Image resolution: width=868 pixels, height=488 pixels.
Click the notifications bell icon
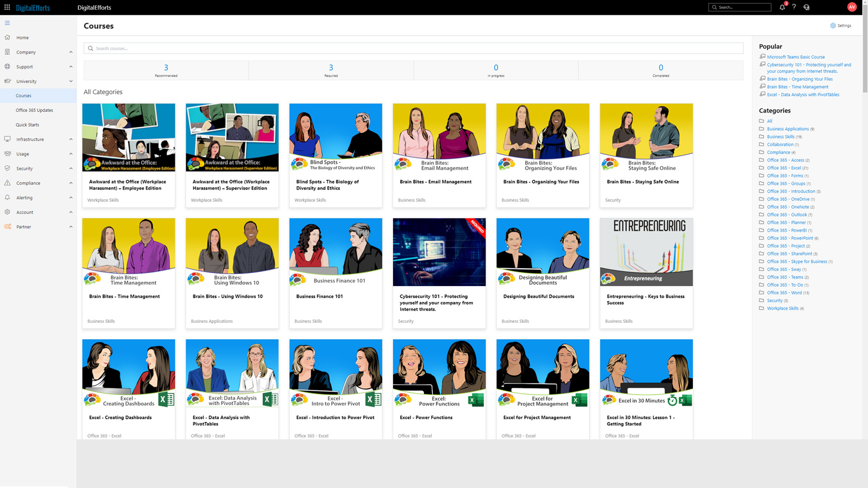point(782,7)
